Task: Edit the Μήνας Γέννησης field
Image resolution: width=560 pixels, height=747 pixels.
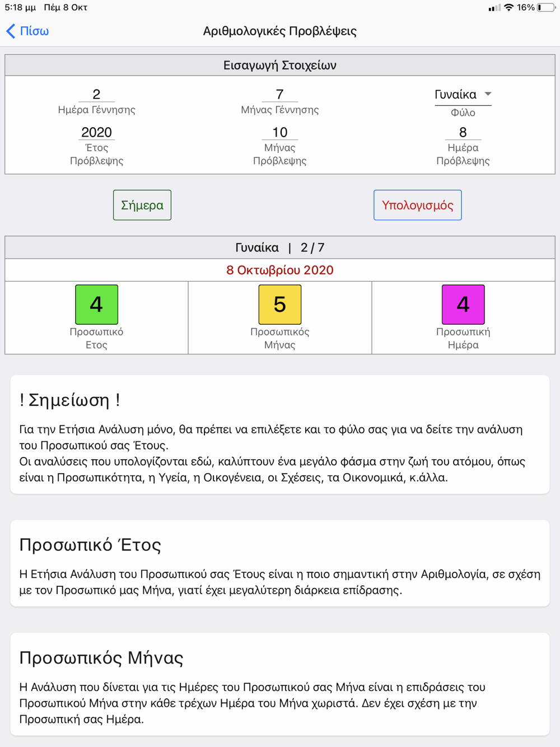Action: pyautogui.click(x=280, y=94)
